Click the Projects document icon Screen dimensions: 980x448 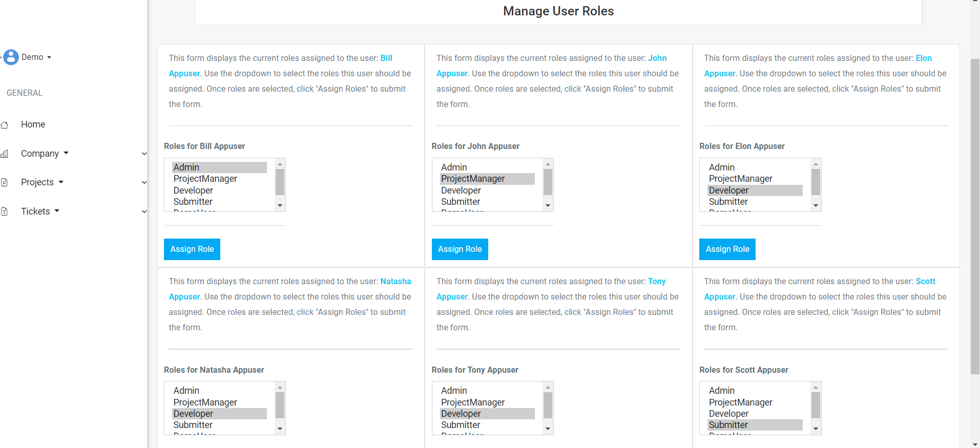(x=5, y=182)
